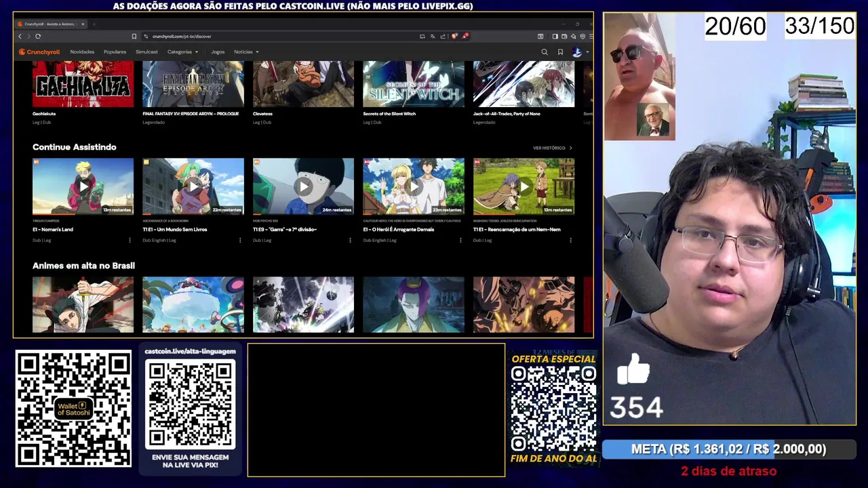Screen dimensions: 868x488
Task: Click the crunchyroll.com address bar
Action: [278, 36]
